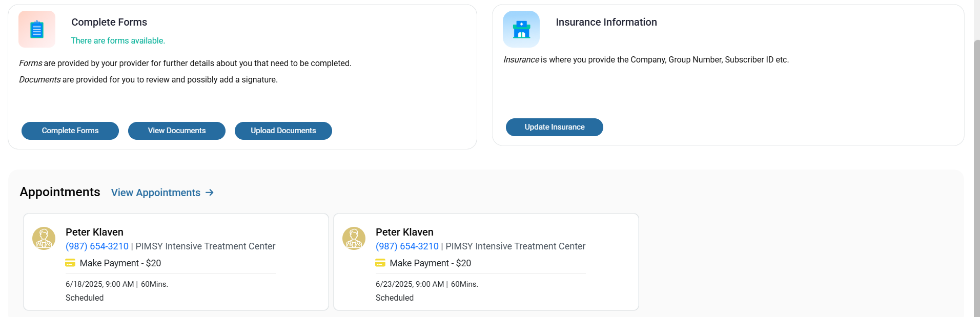Select the provider avatar for the 6/23/2025 appointment

(x=354, y=238)
